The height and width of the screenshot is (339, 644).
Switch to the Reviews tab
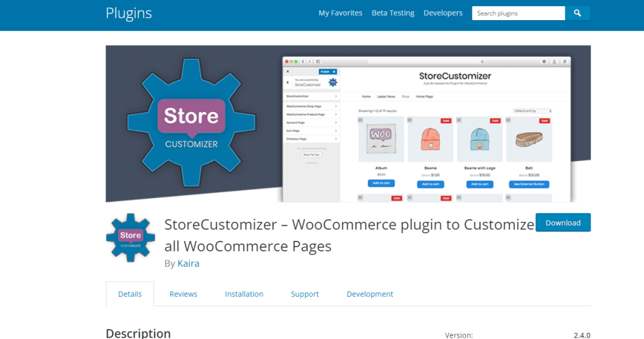[183, 294]
